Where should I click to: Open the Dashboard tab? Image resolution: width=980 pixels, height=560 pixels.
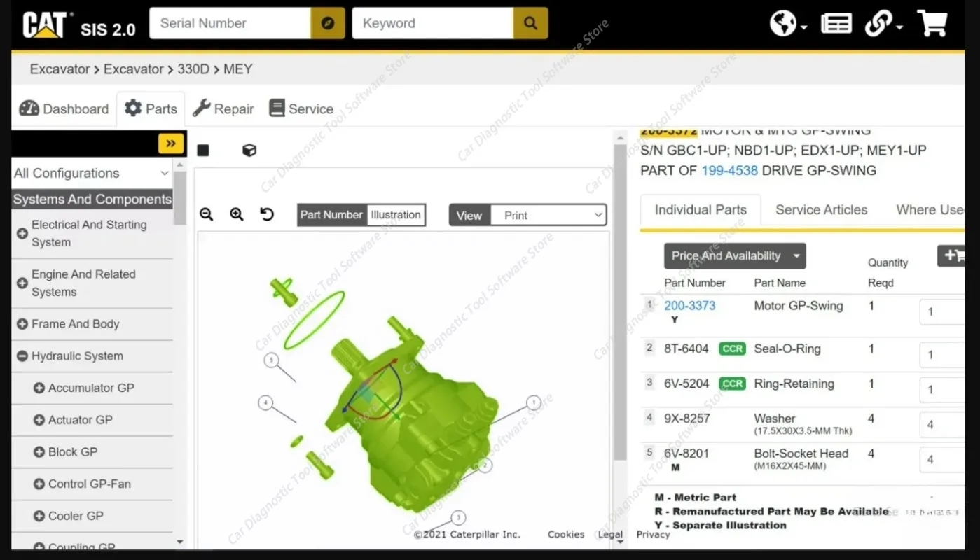[64, 108]
